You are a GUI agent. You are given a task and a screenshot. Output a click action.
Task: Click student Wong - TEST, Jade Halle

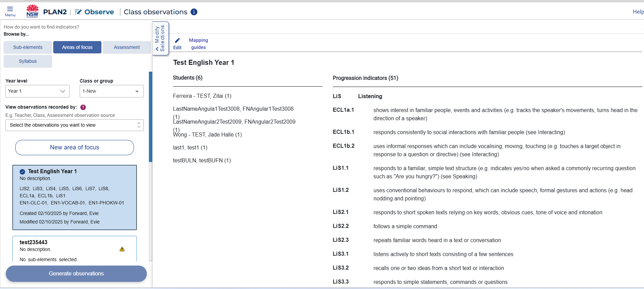point(207,135)
